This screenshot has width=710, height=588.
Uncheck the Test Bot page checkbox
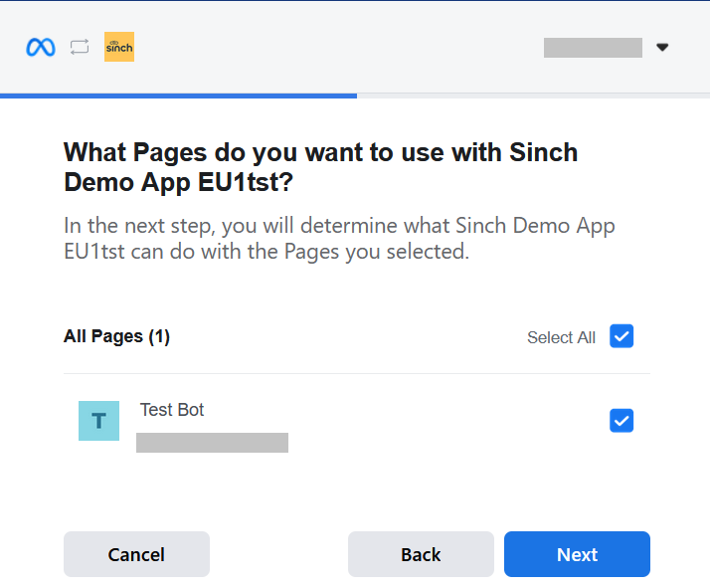[621, 421]
